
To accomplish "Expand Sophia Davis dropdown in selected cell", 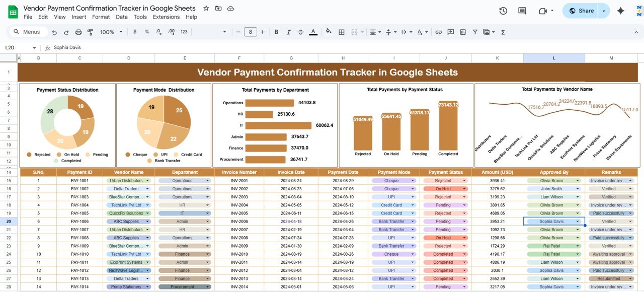I will [578, 222].
